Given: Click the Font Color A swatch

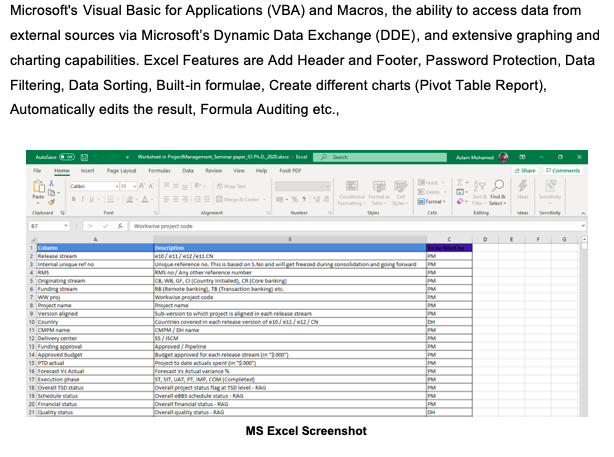Looking at the screenshot, I should click(145, 199).
